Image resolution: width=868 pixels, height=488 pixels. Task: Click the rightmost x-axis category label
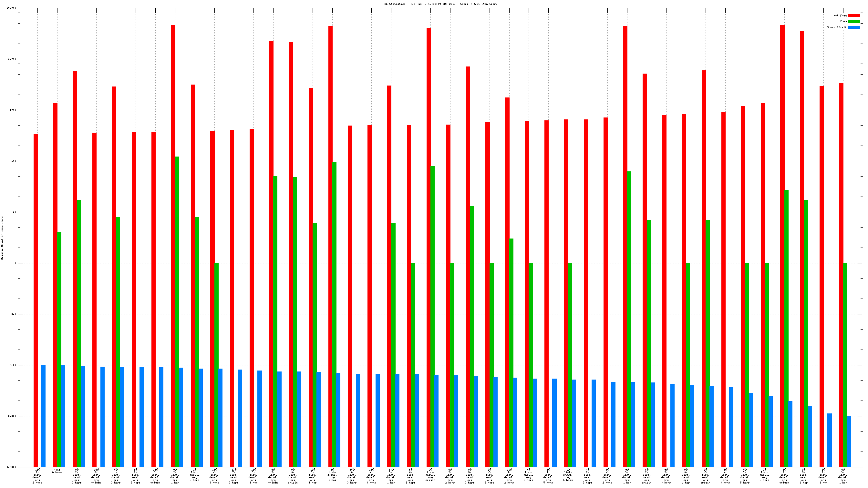843,475
